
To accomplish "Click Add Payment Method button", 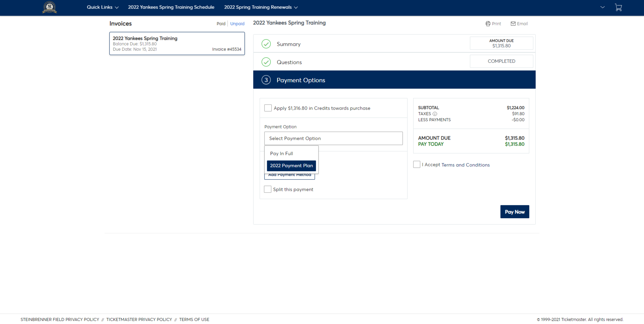I will (289, 175).
